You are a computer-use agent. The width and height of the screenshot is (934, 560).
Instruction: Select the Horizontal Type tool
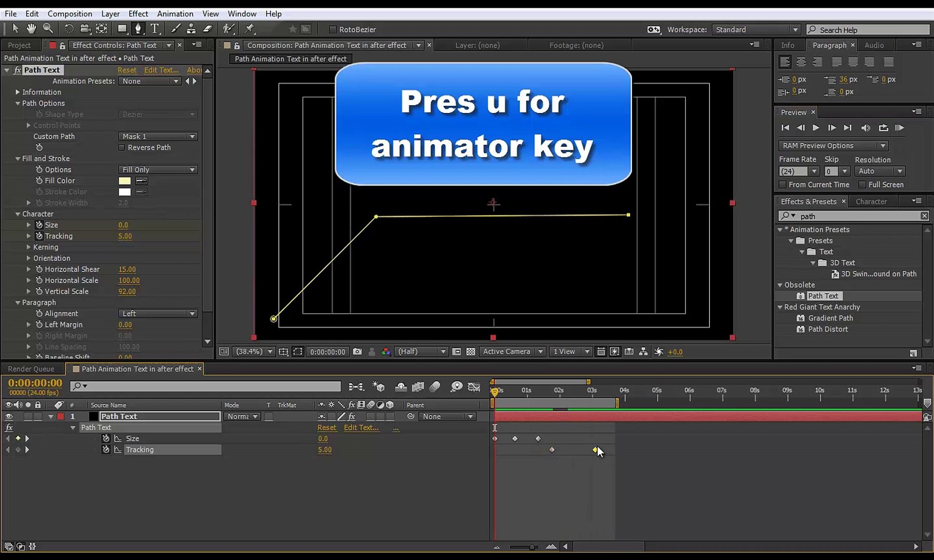coord(154,30)
